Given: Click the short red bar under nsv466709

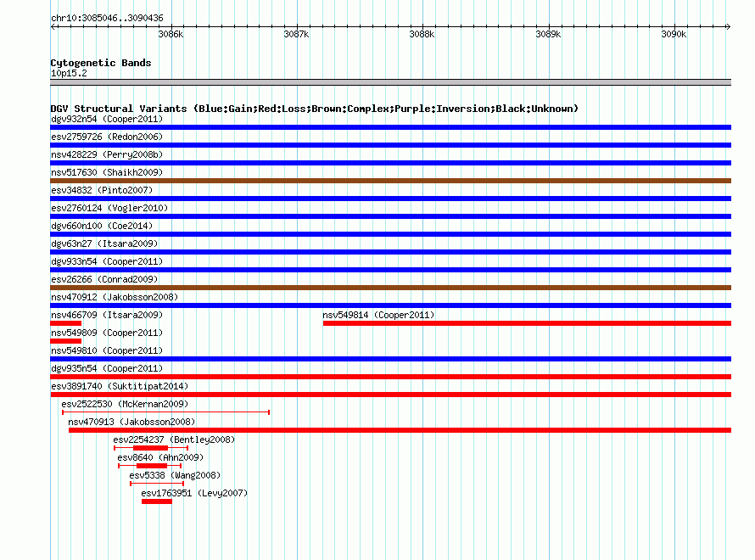Looking at the screenshot, I should pos(66,323).
